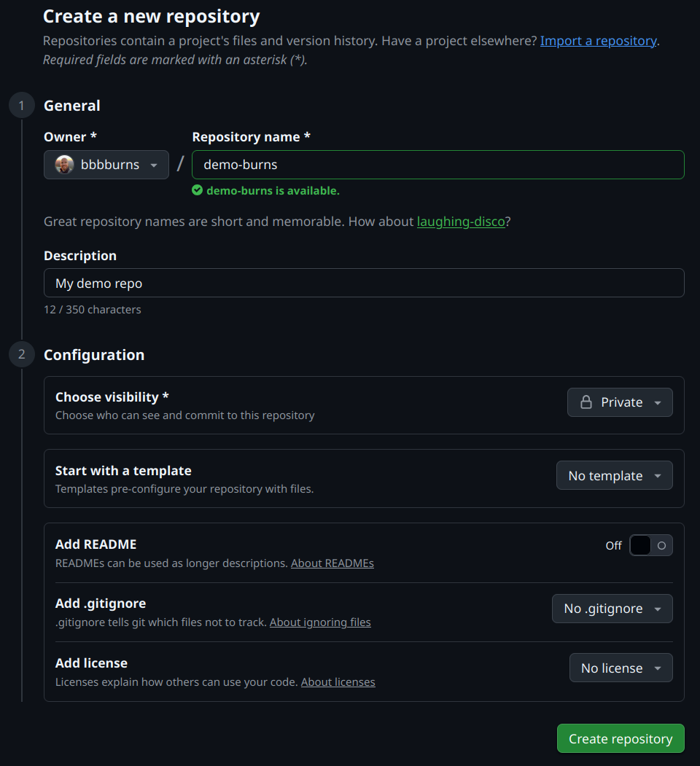Focus the Description text field
Screen dimensions: 700x766
[x=364, y=283]
